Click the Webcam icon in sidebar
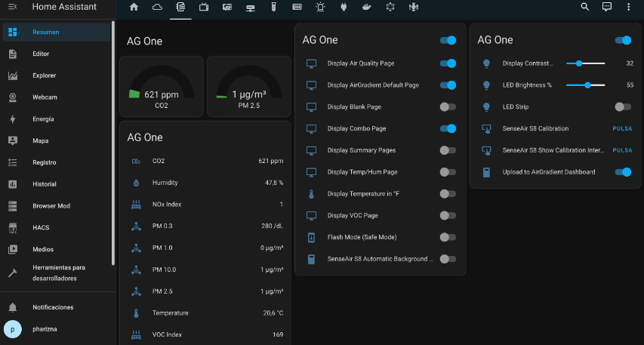 click(13, 97)
